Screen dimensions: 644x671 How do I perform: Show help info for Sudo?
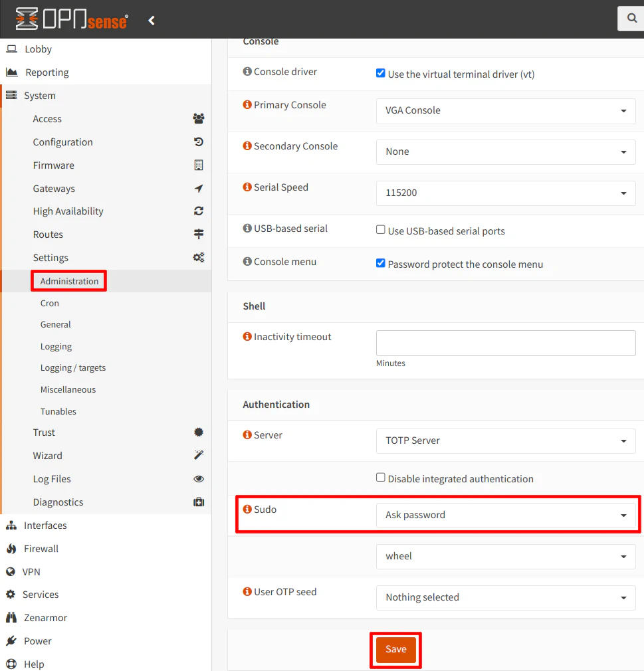[247, 510]
